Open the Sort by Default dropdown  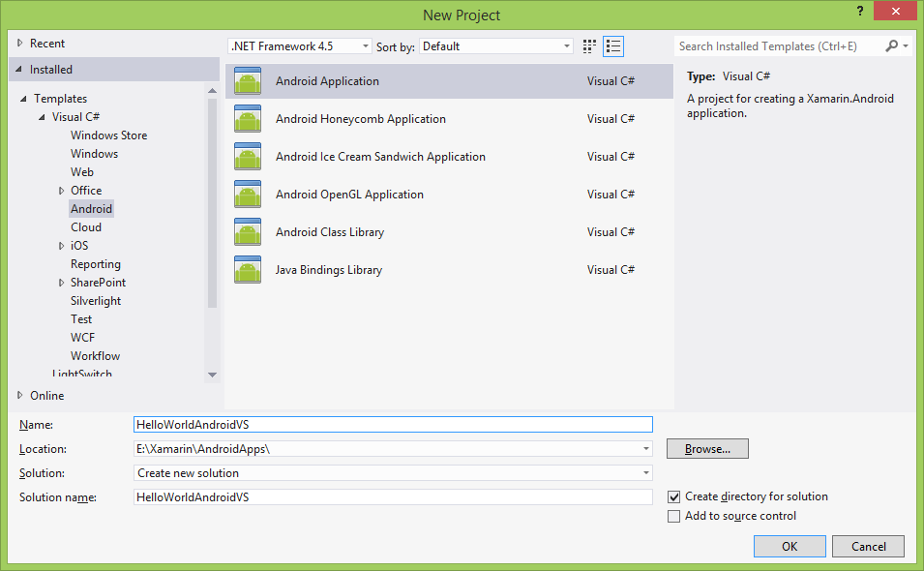click(x=496, y=45)
